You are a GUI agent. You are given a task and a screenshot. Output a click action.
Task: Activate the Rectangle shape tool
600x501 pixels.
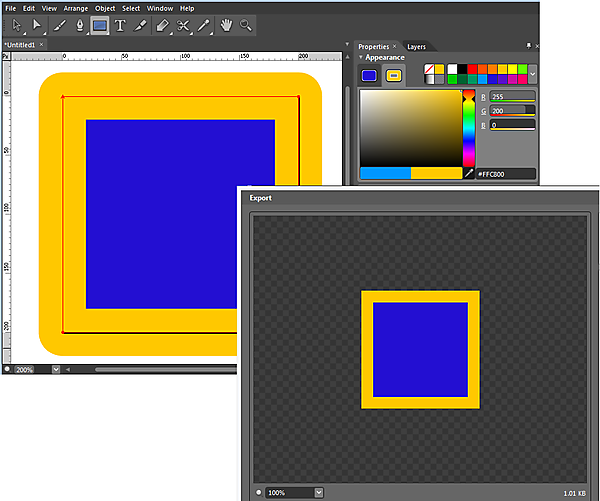point(100,25)
